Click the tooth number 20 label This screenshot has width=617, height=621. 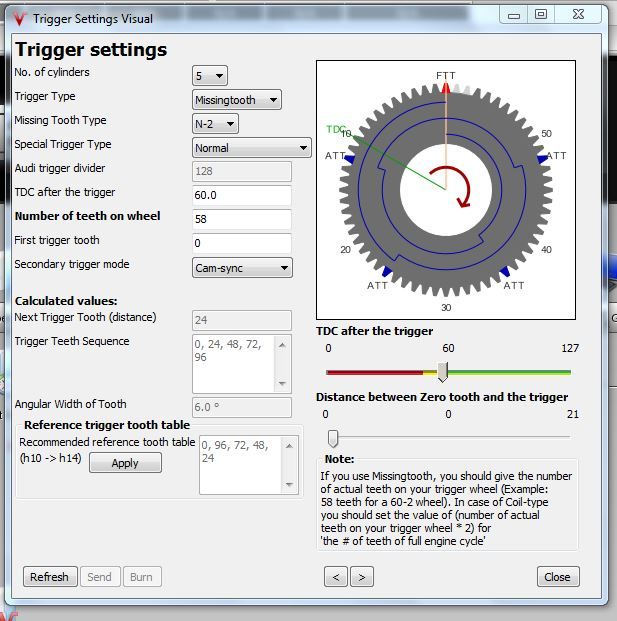click(x=345, y=250)
